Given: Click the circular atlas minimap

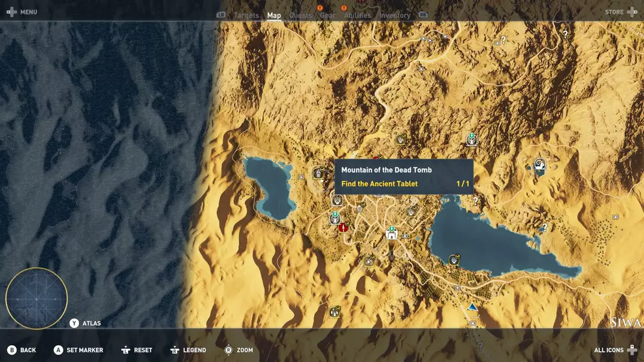Looking at the screenshot, I should [37, 299].
